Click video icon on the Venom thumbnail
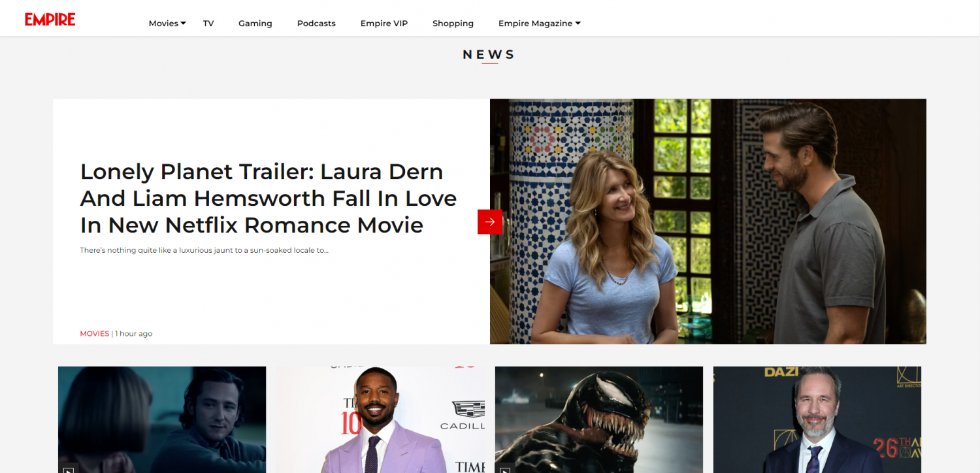 (x=505, y=468)
